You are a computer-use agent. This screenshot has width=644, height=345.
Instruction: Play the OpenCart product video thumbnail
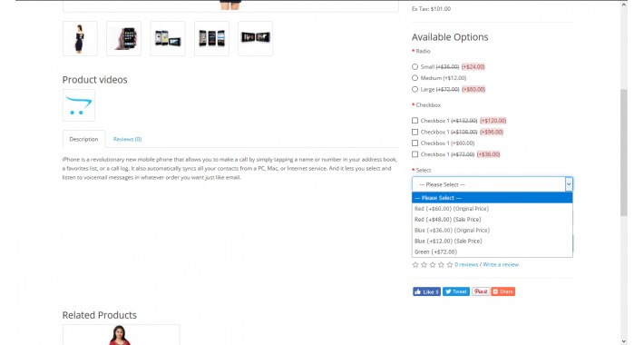click(x=79, y=105)
